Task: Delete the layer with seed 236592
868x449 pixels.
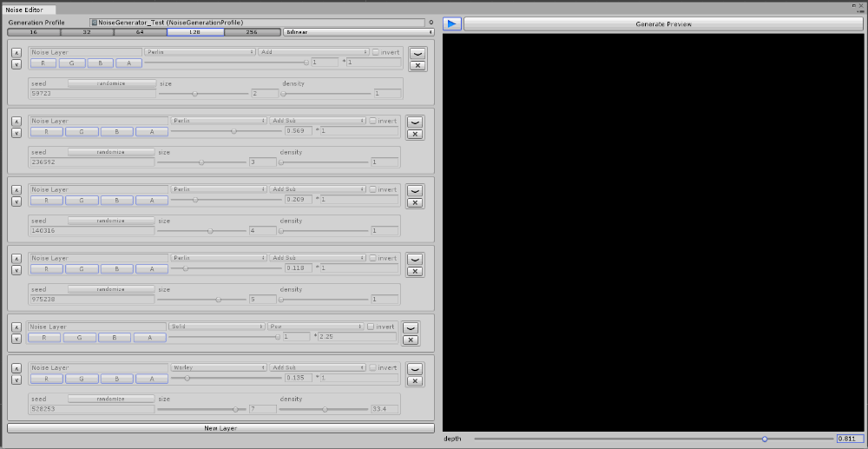Action: coord(415,134)
